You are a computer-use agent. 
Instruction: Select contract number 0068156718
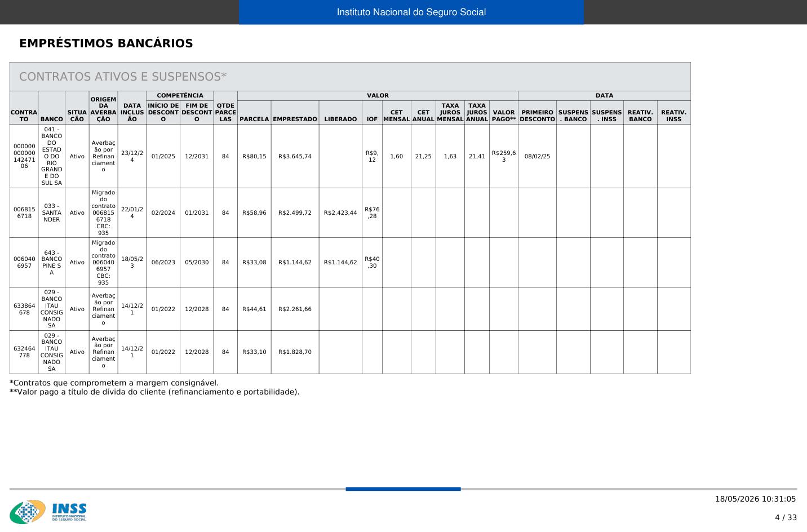(24, 212)
